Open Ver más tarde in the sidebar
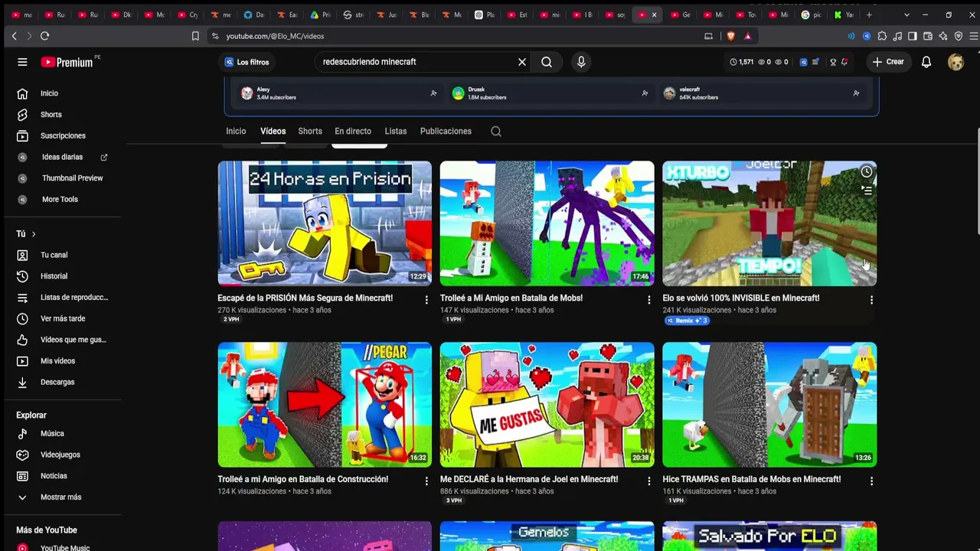 (x=62, y=319)
